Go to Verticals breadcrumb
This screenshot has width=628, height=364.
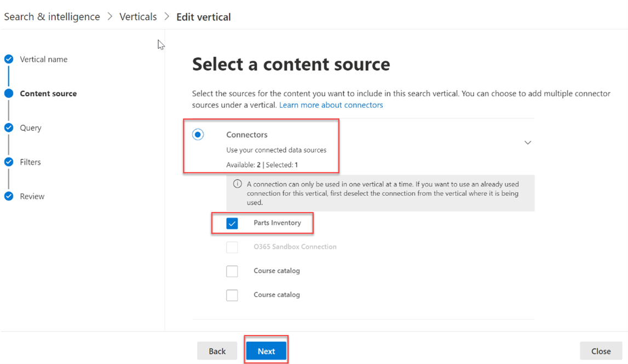(x=138, y=17)
